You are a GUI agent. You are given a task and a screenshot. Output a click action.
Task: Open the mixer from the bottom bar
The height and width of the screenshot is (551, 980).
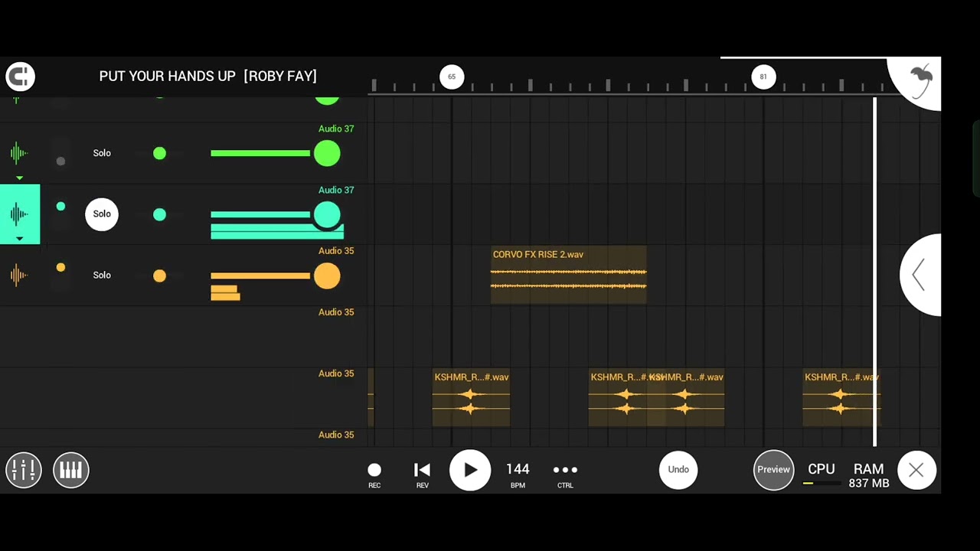(x=24, y=470)
